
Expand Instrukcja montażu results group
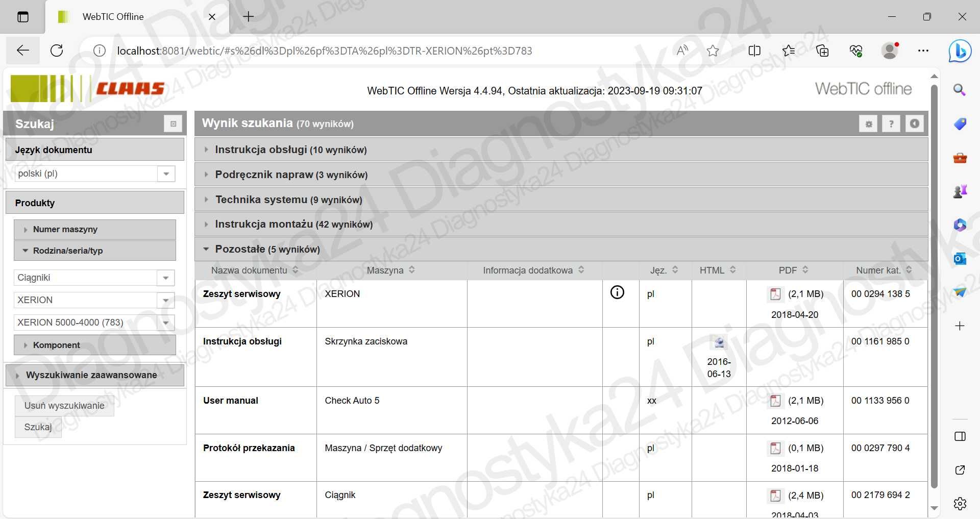point(561,224)
